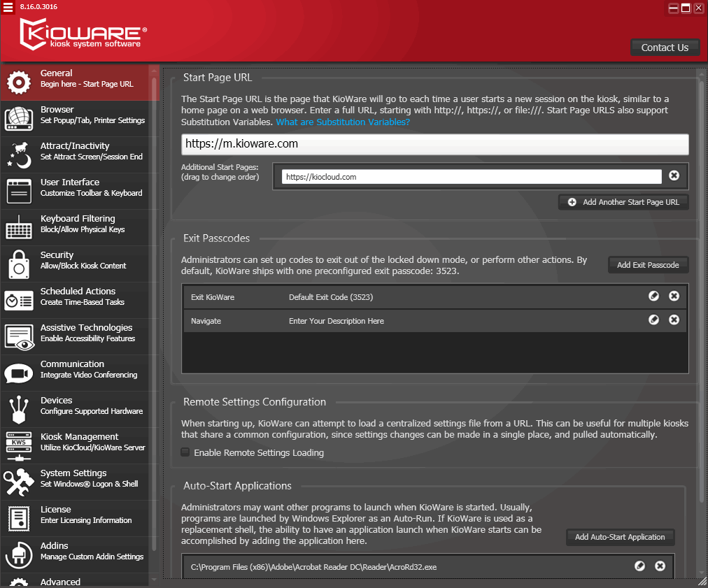Open Advanced settings section

point(75,580)
